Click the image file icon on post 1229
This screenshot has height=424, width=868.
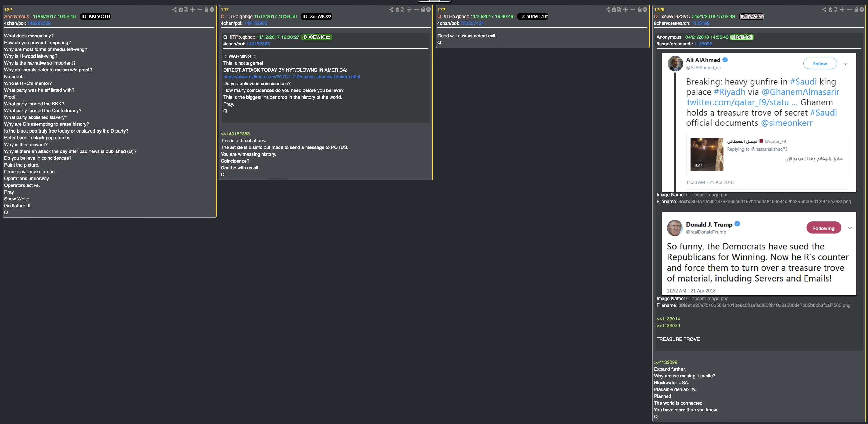pos(835,9)
